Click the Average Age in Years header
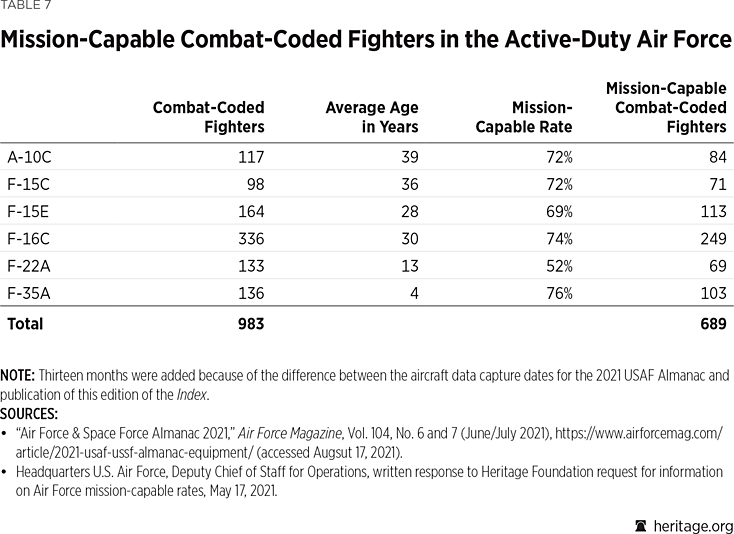The width and height of the screenshot is (734, 534). pyautogui.click(x=371, y=117)
